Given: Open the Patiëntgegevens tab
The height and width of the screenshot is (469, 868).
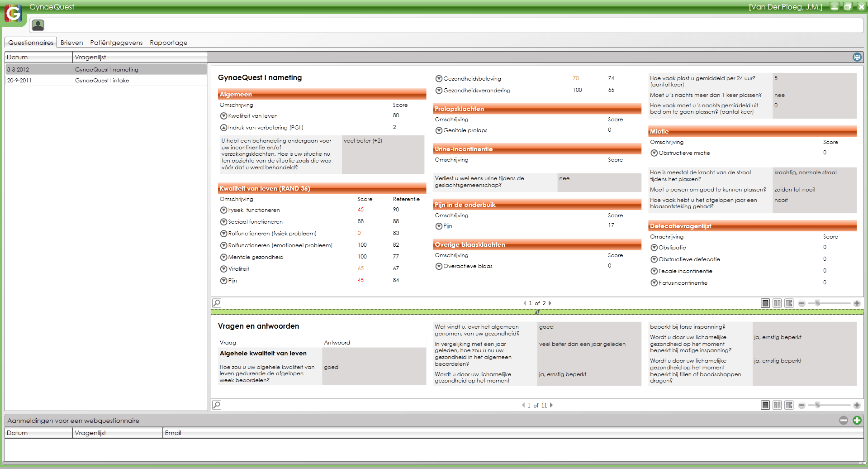Looking at the screenshot, I should pos(116,43).
